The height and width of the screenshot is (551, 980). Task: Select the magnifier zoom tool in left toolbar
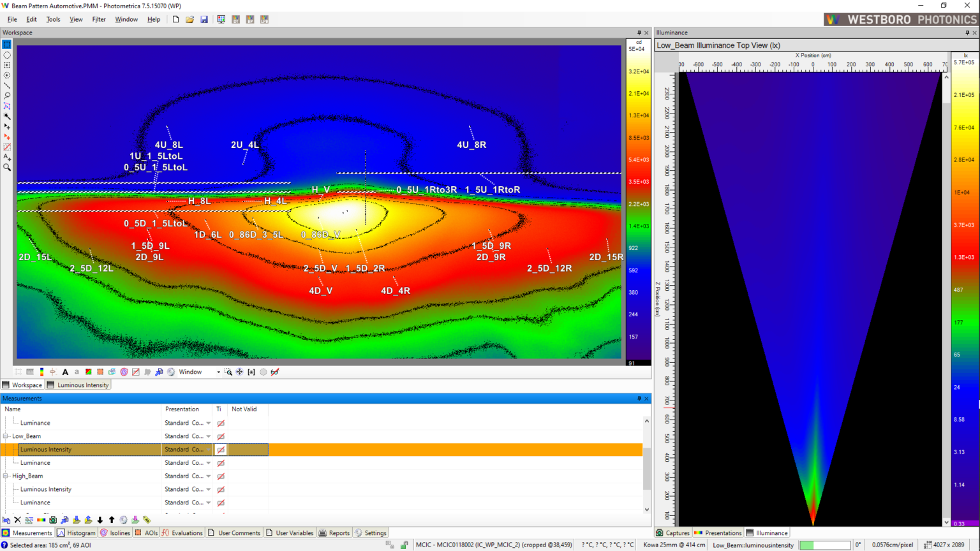pos(7,167)
